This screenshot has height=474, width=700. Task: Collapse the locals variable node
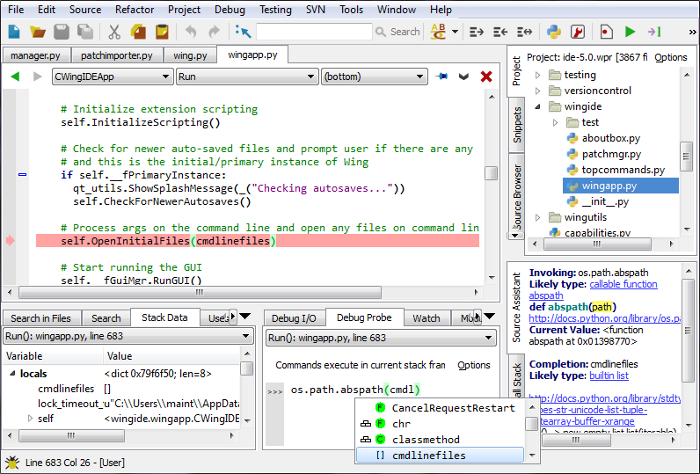(x=11, y=373)
